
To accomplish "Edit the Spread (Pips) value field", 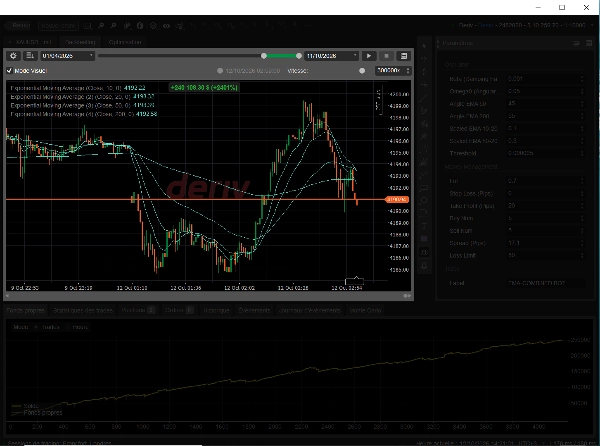I will (x=545, y=243).
